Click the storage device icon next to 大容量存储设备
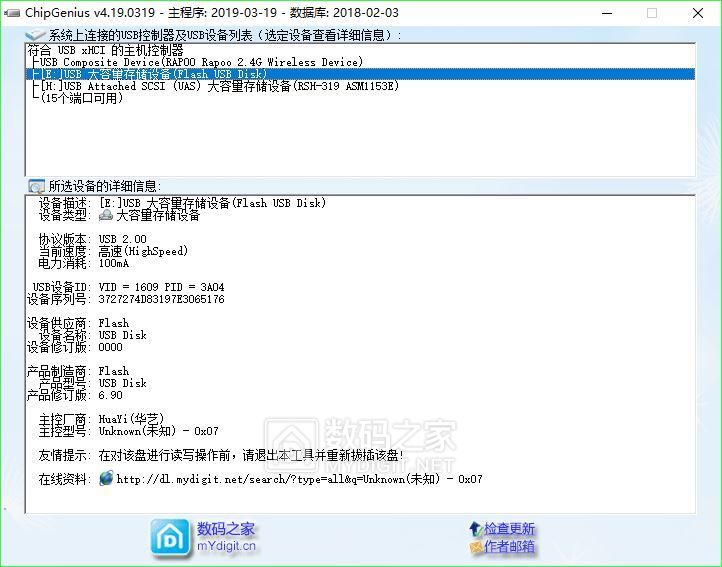This screenshot has width=722, height=567. click(106, 215)
